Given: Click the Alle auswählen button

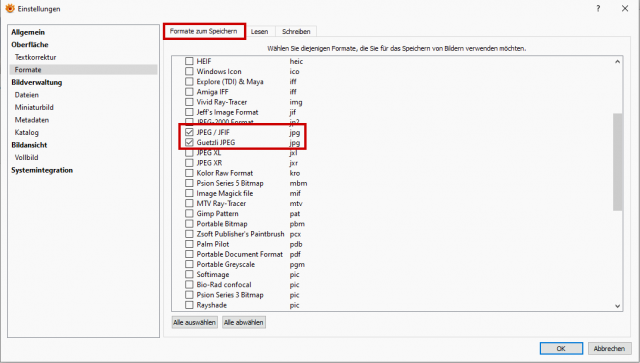Looking at the screenshot, I should click(x=194, y=322).
